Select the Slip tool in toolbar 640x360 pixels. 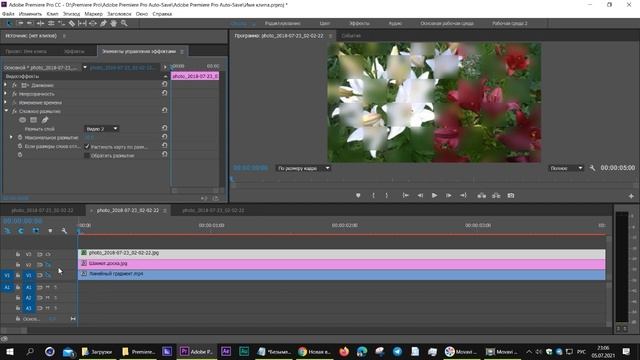click(x=82, y=24)
